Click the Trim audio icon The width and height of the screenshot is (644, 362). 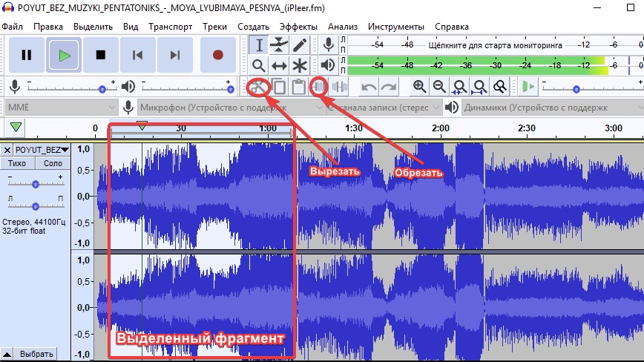tap(320, 87)
